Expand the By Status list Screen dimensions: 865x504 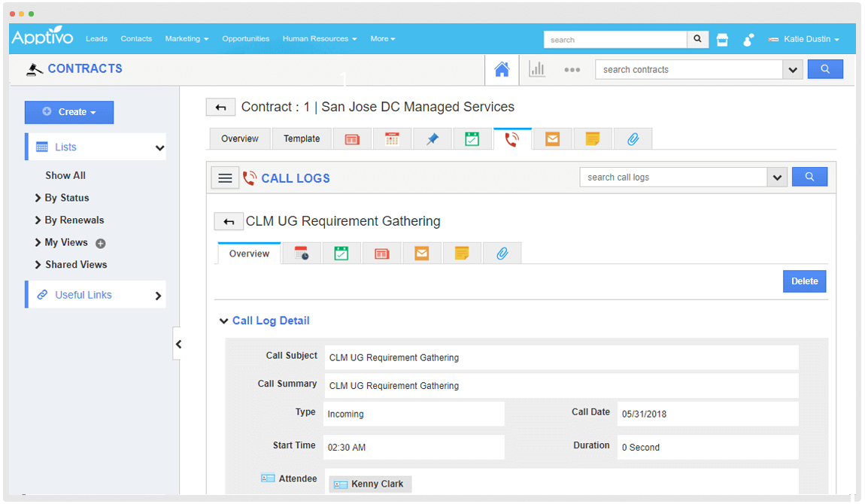pyautogui.click(x=66, y=198)
